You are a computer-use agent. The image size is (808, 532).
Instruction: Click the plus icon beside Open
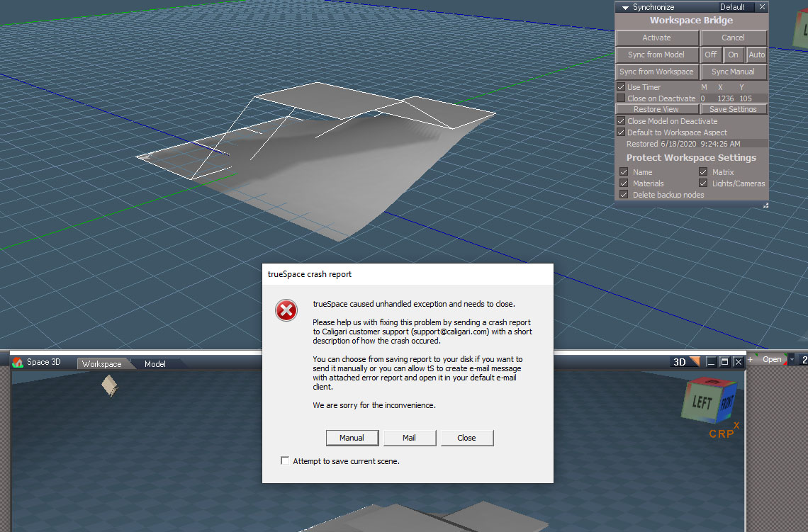(751, 359)
